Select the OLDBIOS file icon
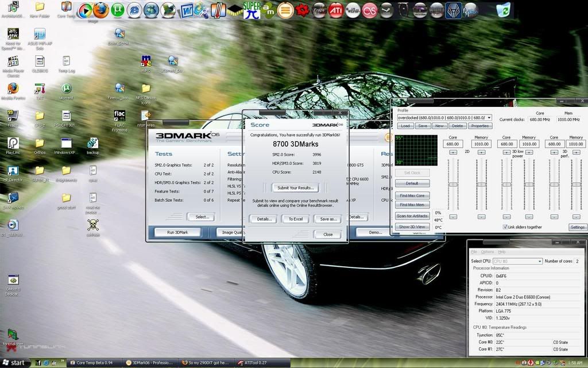This screenshot has width=588, height=368. point(40,64)
